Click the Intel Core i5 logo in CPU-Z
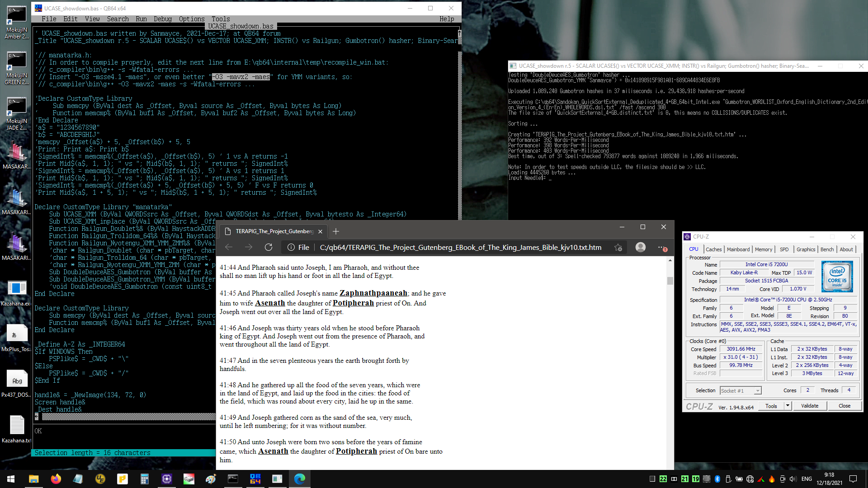 837,276
